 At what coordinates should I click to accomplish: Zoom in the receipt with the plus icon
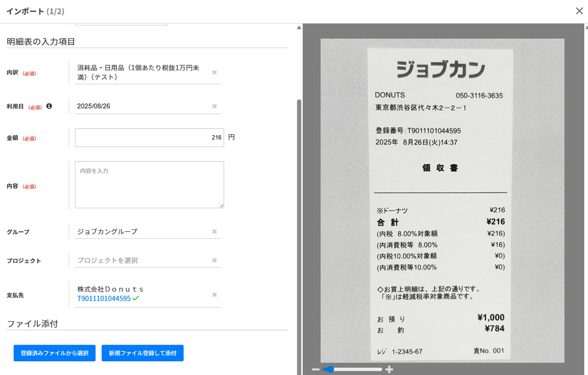point(390,369)
